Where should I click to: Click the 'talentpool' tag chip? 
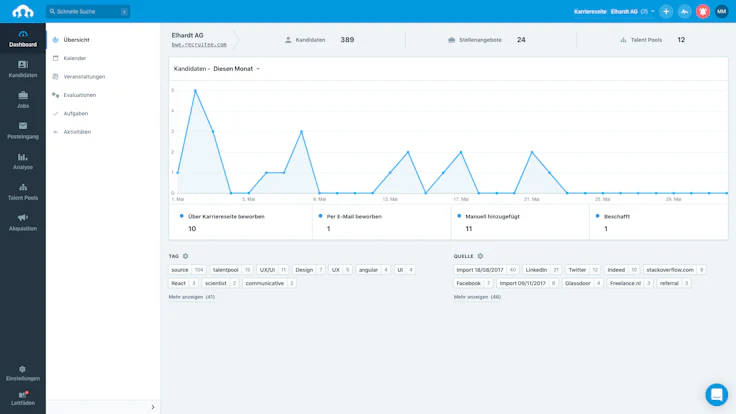[232, 270]
